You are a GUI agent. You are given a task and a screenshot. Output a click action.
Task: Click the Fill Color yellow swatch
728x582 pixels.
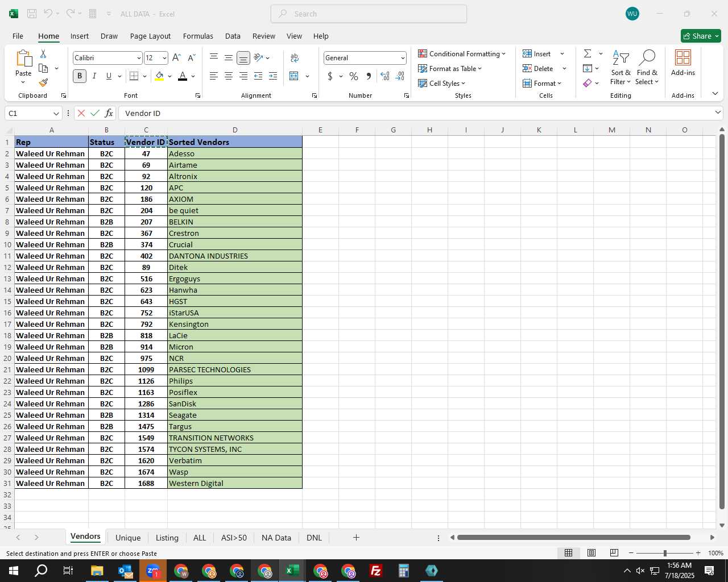click(x=159, y=76)
